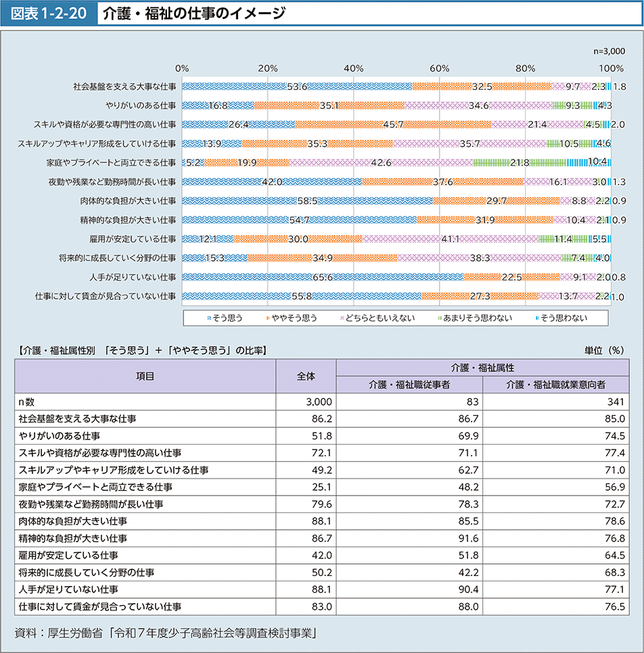Click the table cell 90.4
The height and width of the screenshot is (653, 644).
[x=469, y=589]
